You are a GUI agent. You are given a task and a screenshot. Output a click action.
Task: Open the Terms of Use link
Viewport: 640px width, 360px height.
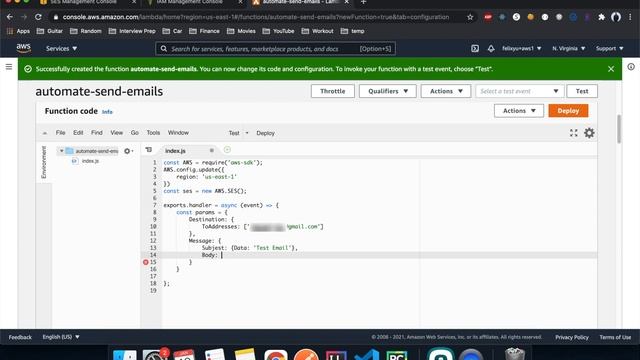[615, 337]
